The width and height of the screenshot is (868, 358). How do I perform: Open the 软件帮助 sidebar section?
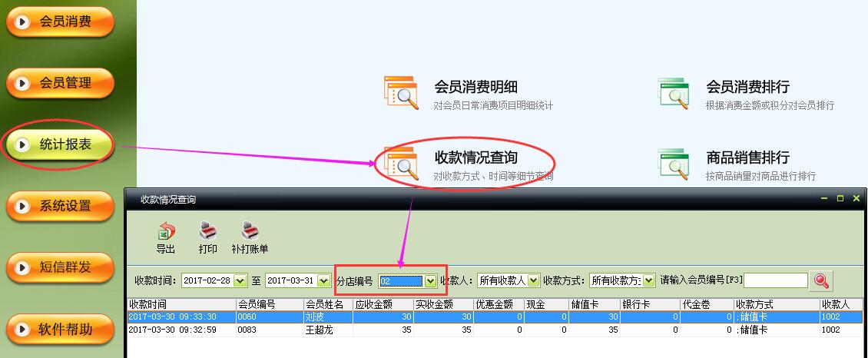pyautogui.click(x=60, y=330)
